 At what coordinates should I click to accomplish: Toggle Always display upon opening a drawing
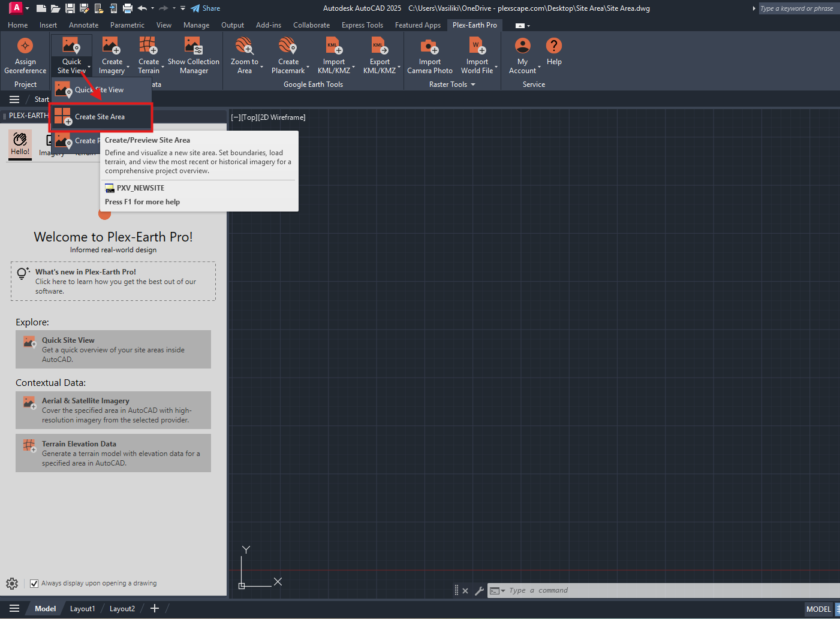click(x=34, y=583)
